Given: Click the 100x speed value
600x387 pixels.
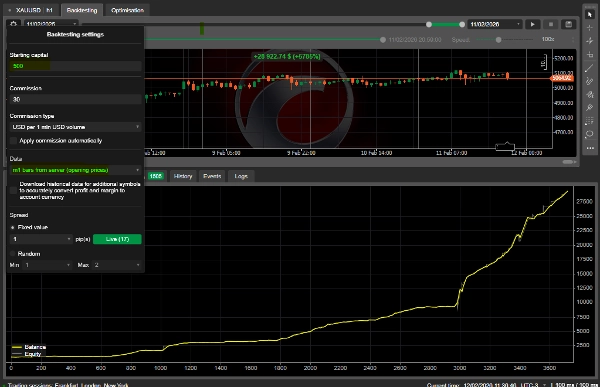Looking at the screenshot, I should click(548, 39).
